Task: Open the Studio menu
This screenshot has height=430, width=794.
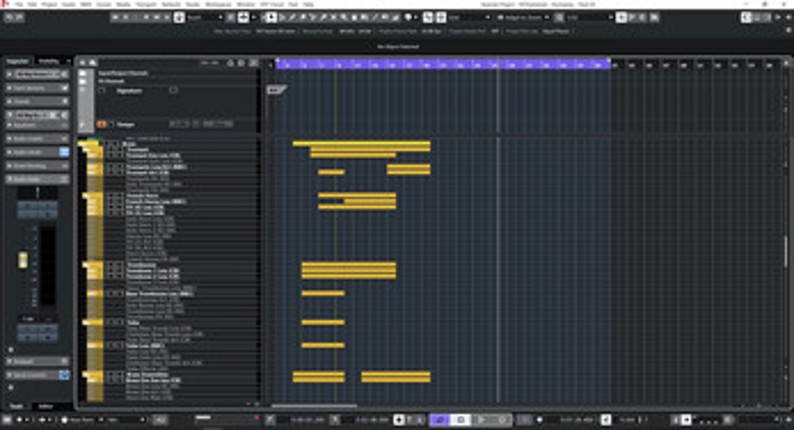Action: tap(192, 4)
